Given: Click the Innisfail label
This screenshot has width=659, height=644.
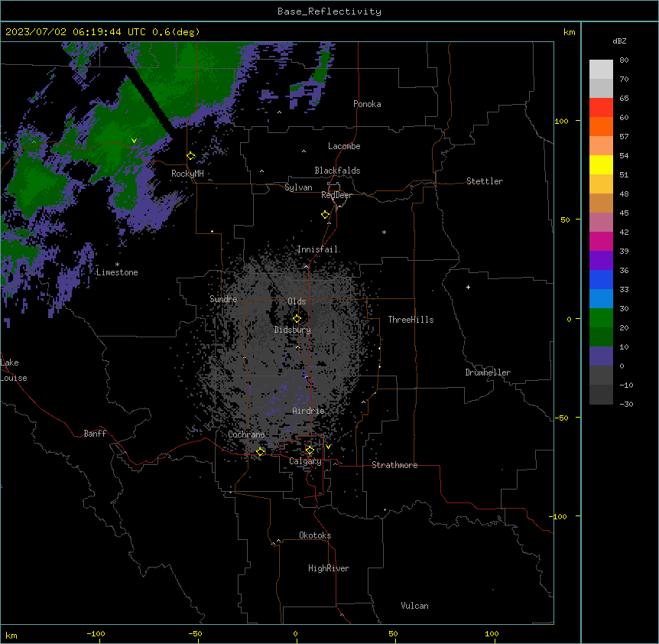Looking at the screenshot, I should 317,249.
